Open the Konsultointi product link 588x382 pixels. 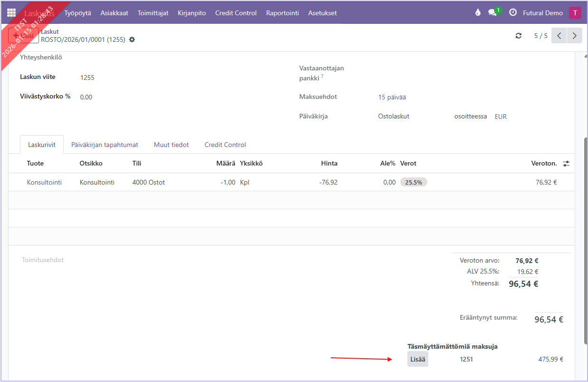click(x=44, y=182)
